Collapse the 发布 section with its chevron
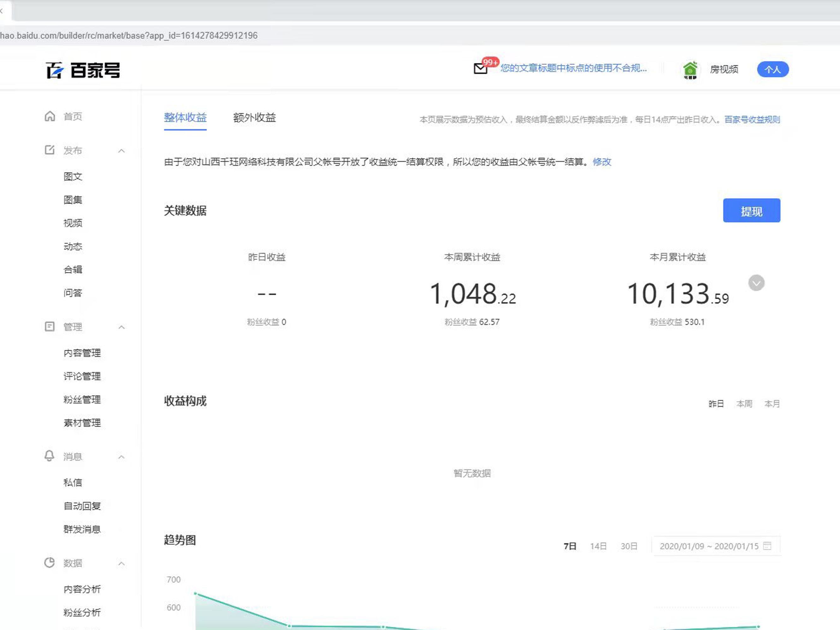Image resolution: width=840 pixels, height=630 pixels. tap(121, 150)
